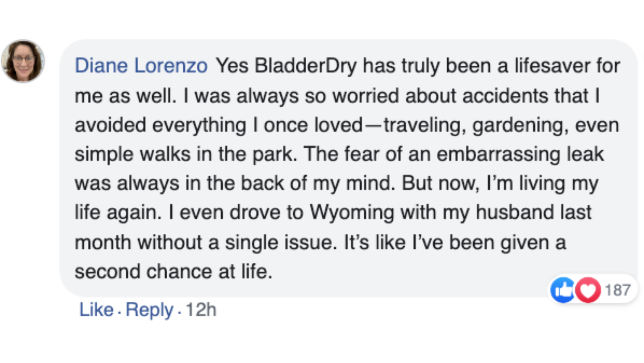This screenshot has width=644, height=363.
Task: Click the phrase 'second chance at life'
Action: coord(173,271)
